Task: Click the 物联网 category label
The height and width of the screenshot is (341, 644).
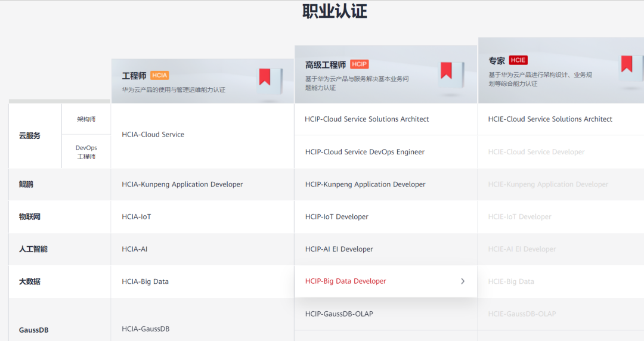Action: coord(30,217)
